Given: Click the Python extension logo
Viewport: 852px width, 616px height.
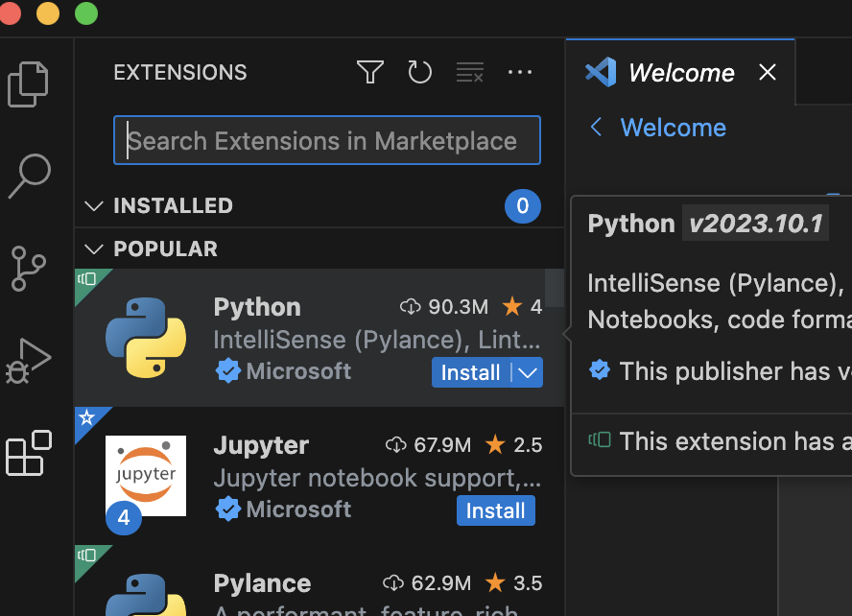Looking at the screenshot, I should [146, 338].
